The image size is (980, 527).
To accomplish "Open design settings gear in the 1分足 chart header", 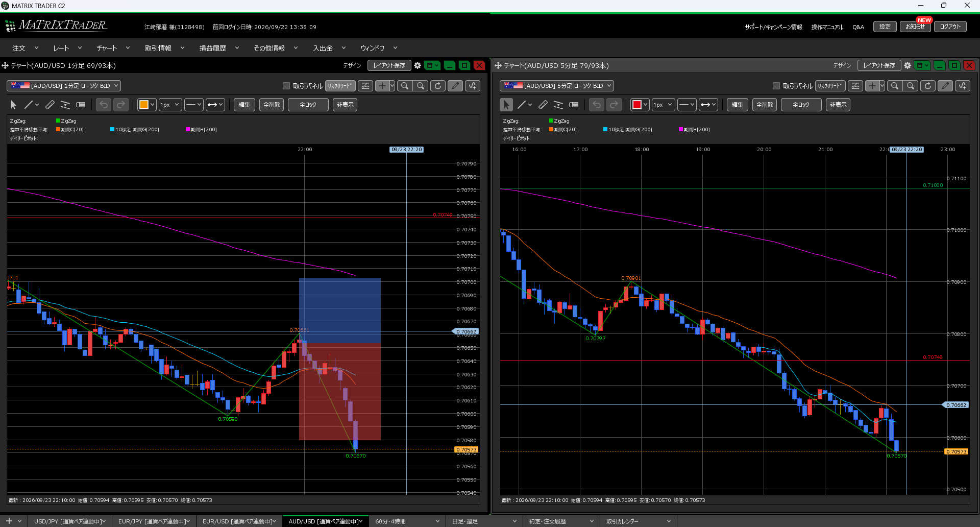I will click(x=418, y=65).
